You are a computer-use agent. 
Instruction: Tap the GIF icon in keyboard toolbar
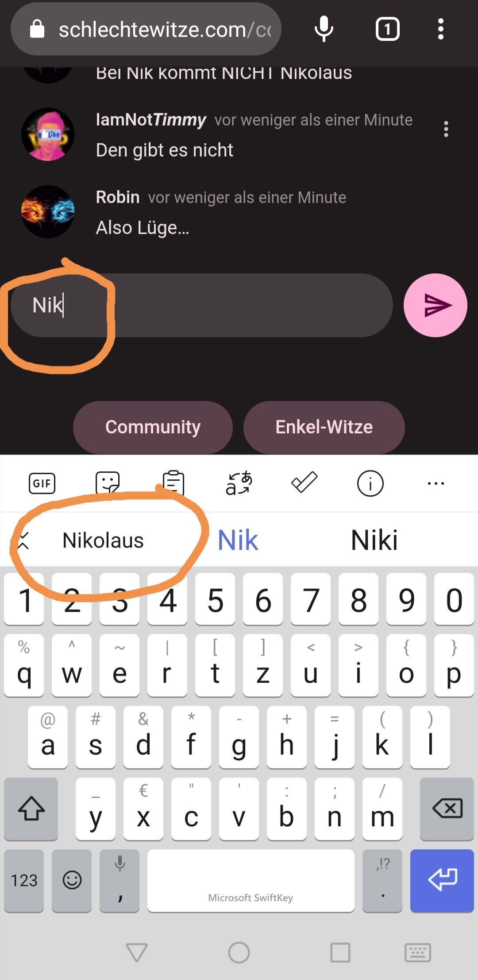pyautogui.click(x=42, y=483)
